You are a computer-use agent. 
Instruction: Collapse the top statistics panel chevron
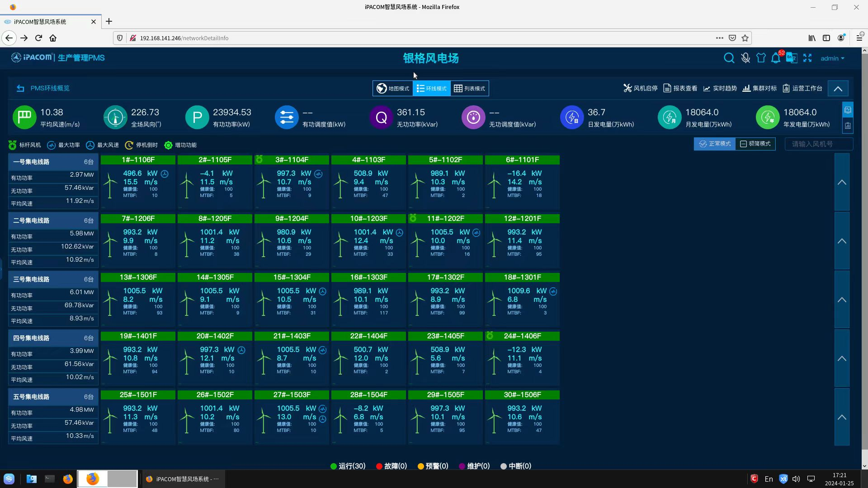click(x=838, y=89)
